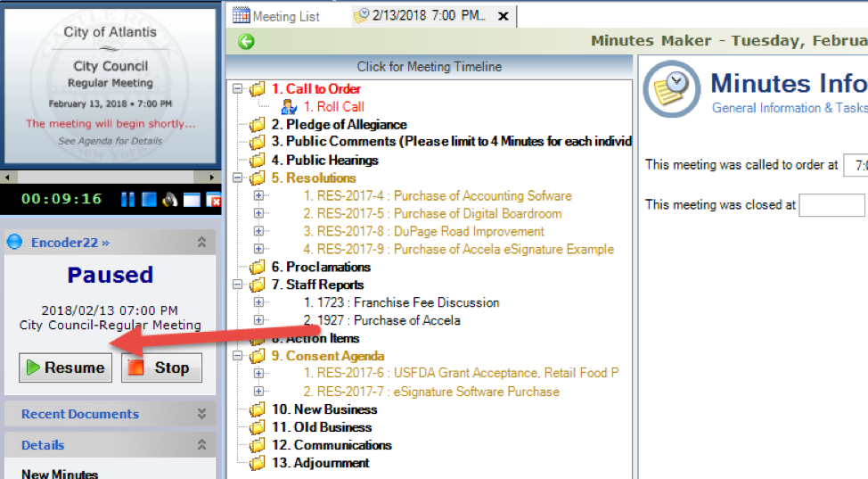Select RES-2017-8 DuPage Road Improvement text
Screen dimensions: 868x479
point(423,231)
